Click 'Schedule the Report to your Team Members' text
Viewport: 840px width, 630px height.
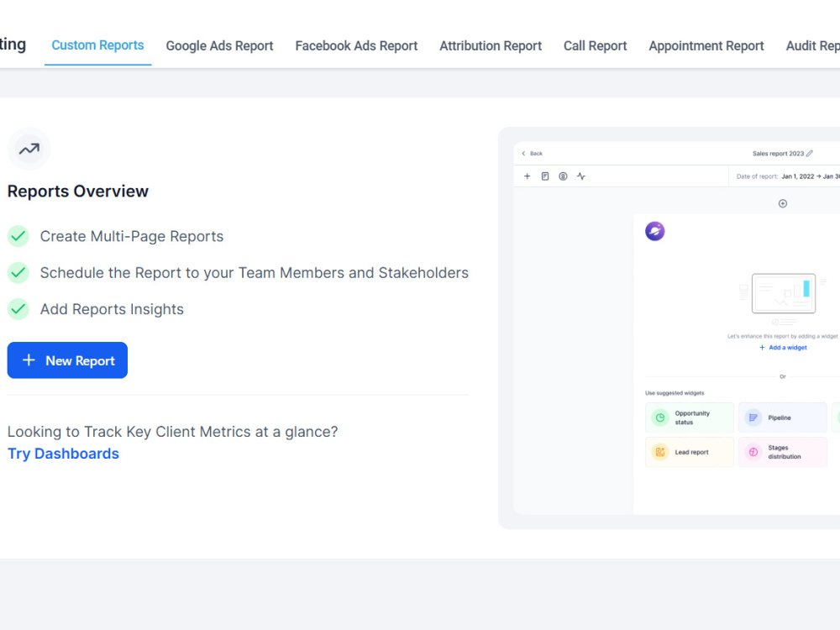(x=192, y=273)
